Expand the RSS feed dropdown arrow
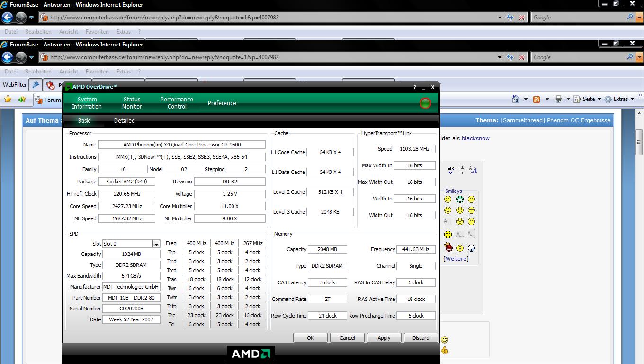The image size is (644, 364). pyautogui.click(x=547, y=99)
